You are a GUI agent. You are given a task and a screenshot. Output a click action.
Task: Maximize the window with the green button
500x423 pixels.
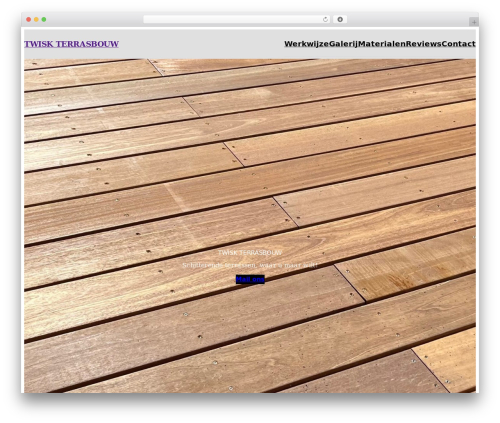44,19
